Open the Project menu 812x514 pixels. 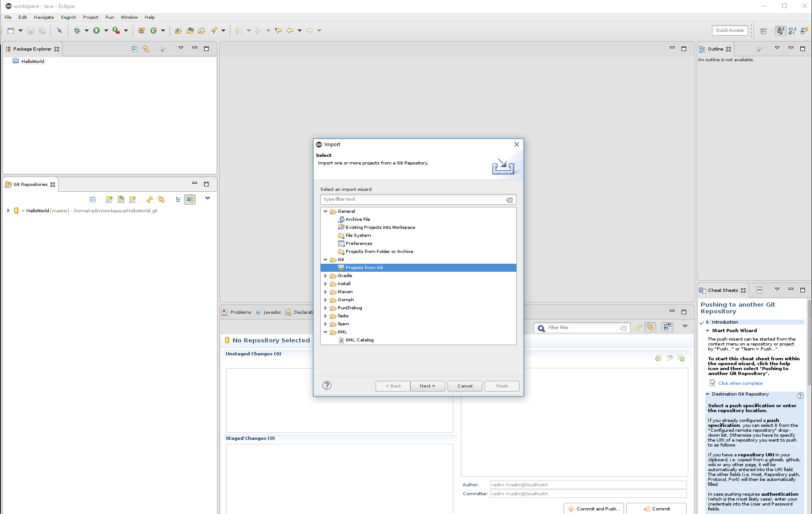tap(91, 17)
